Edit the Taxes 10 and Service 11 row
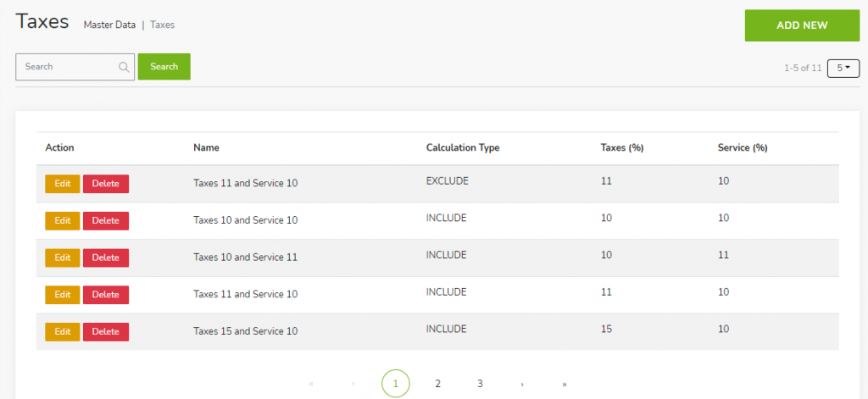 point(63,258)
